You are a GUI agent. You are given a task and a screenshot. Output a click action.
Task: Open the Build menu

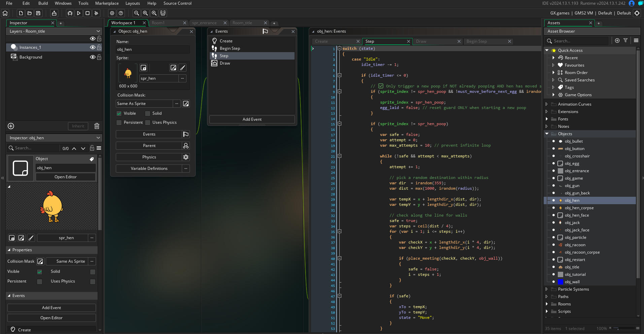point(43,3)
